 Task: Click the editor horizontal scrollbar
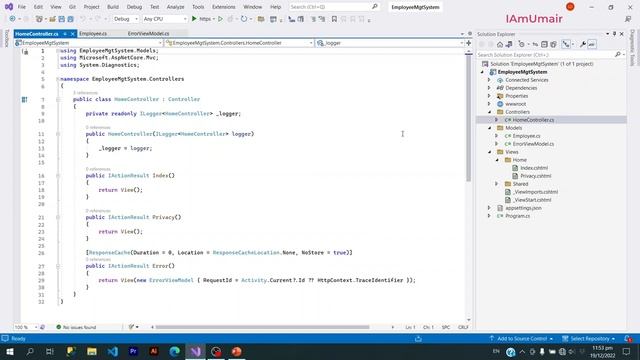(263, 327)
